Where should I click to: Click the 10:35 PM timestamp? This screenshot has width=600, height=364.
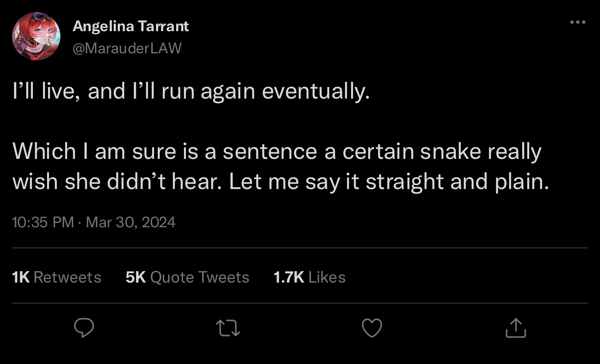[43, 222]
